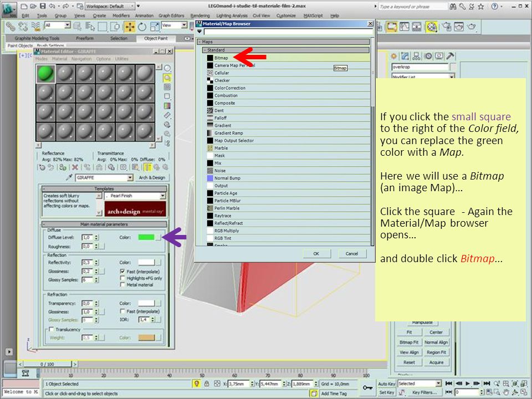Collapse the Standard rollout in browser
Viewport: 532px width, 399px height.
pos(286,50)
